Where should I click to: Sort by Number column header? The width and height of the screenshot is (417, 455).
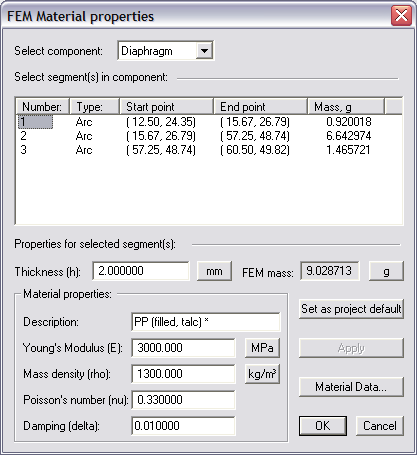[x=43, y=107]
